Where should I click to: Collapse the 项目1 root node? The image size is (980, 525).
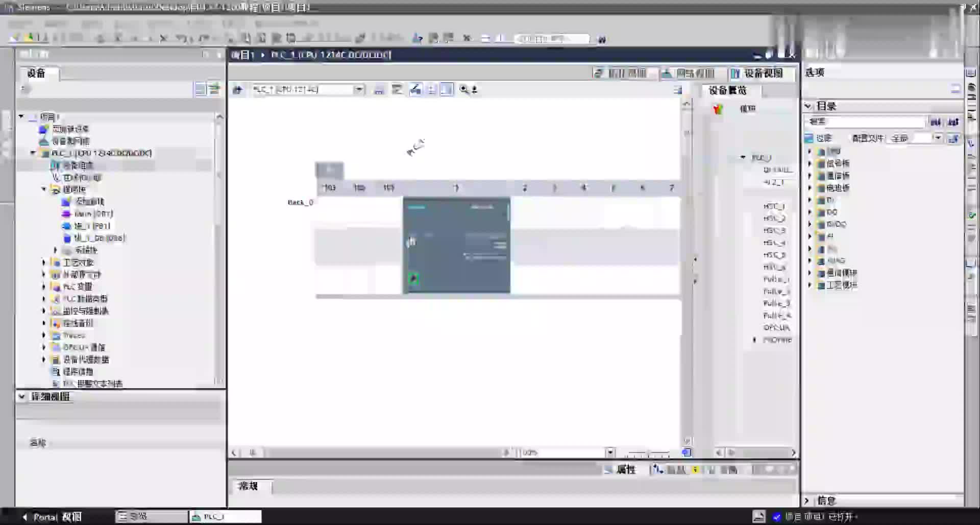pyautogui.click(x=21, y=116)
